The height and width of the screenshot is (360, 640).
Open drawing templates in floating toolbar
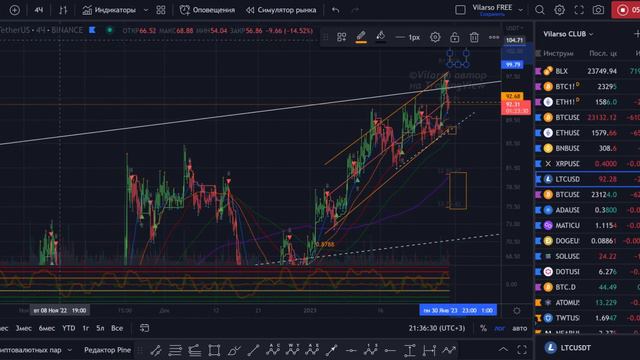point(342,37)
